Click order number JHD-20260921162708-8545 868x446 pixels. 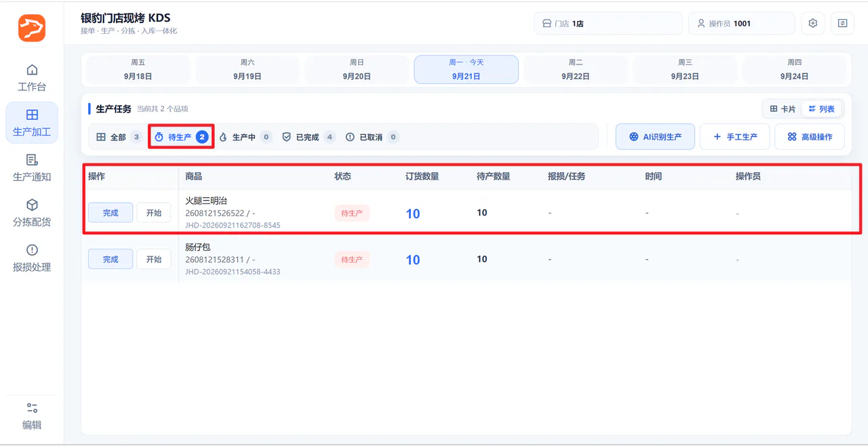(x=233, y=225)
